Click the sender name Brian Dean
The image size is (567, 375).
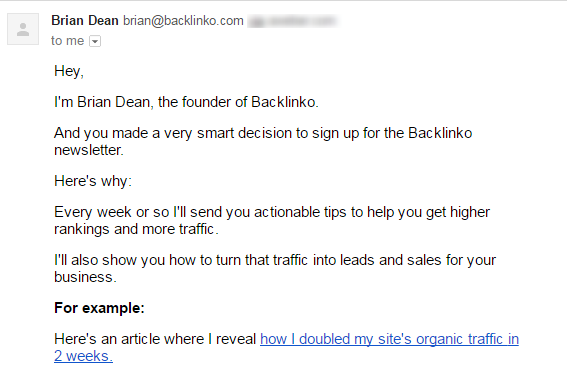point(85,21)
